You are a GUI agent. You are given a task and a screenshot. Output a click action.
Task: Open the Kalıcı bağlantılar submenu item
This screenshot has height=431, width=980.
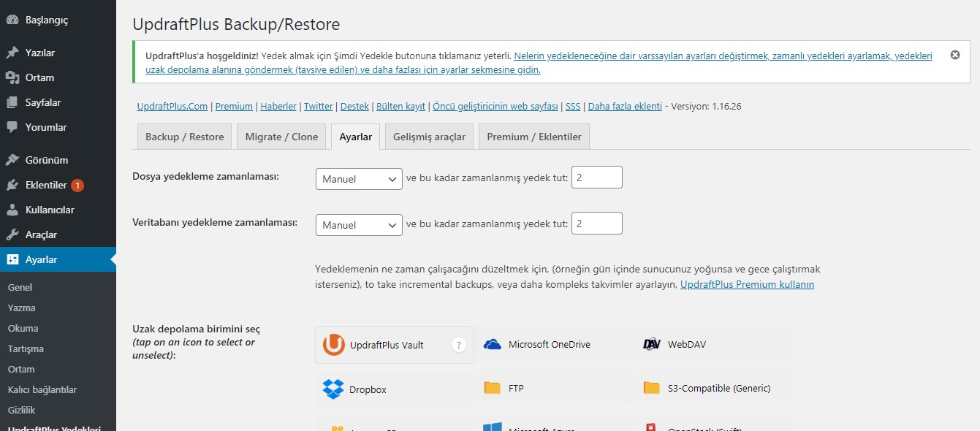coord(42,389)
